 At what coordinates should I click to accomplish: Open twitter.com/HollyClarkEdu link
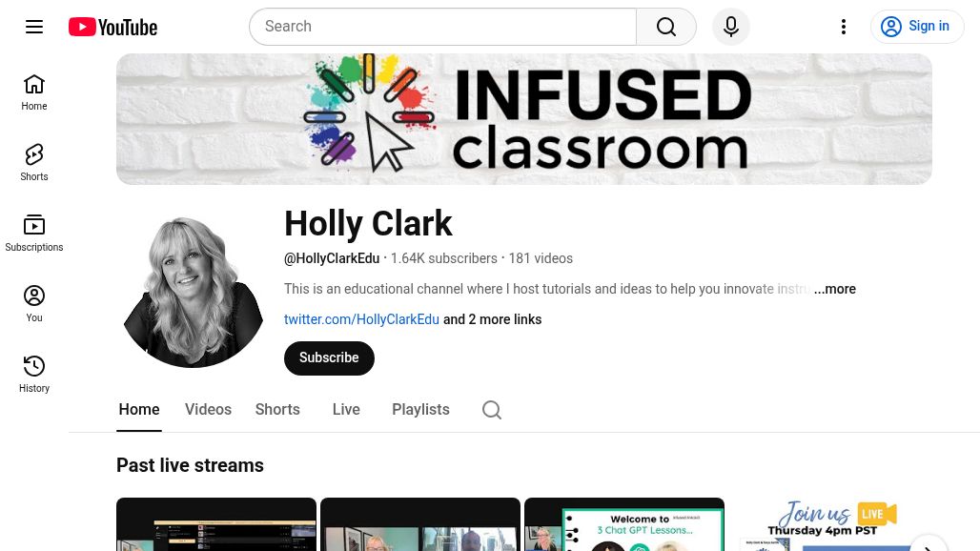(x=362, y=319)
